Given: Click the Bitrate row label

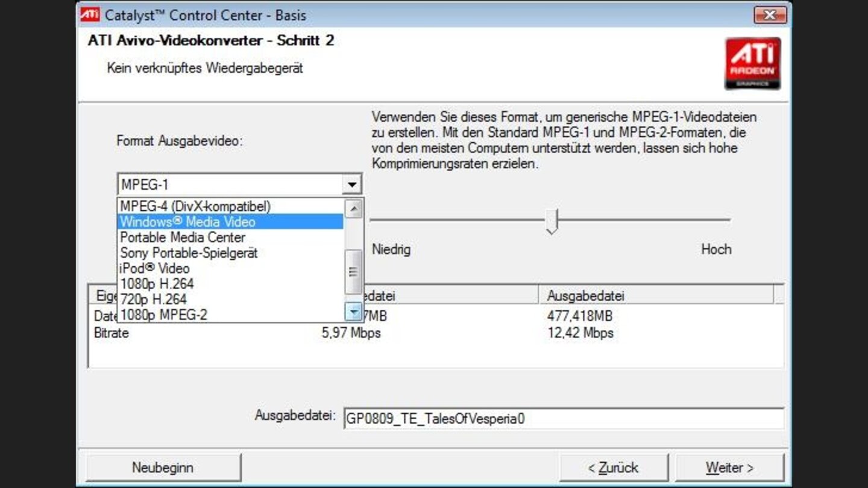Looking at the screenshot, I should [x=112, y=333].
